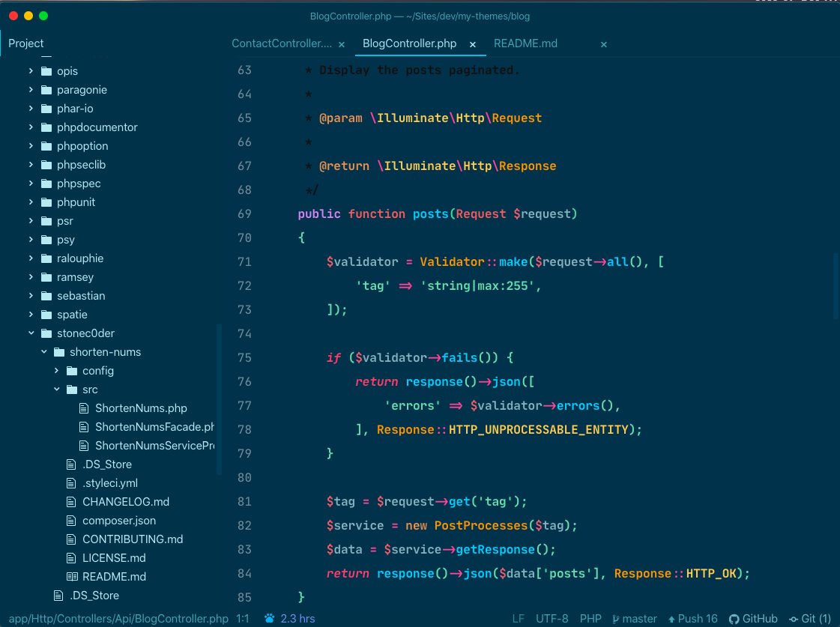Click the CONTRIBUTING.md file icon

(x=70, y=539)
